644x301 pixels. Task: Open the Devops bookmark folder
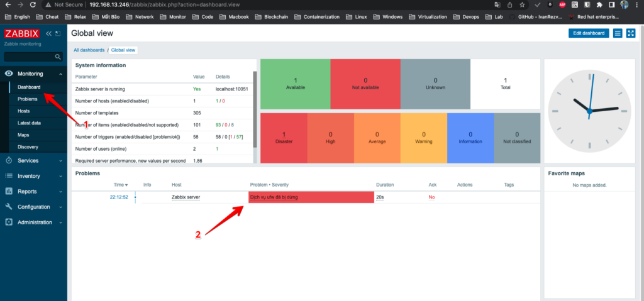click(467, 17)
